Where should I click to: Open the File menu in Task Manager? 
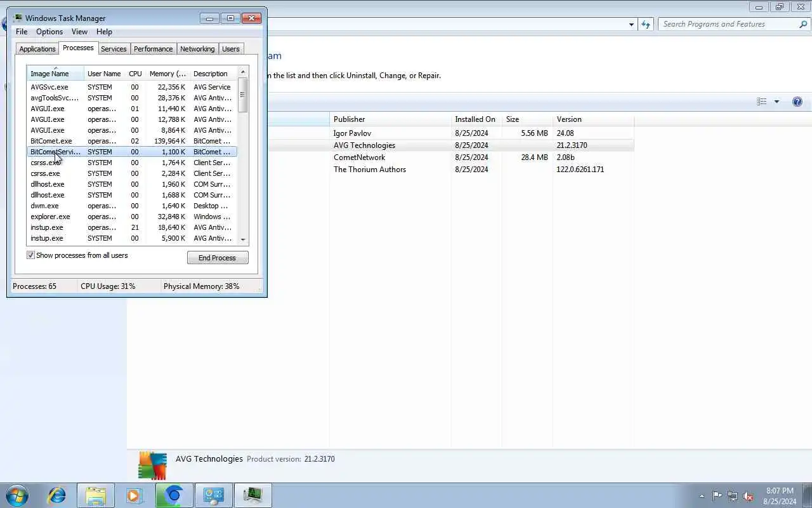[x=22, y=32]
